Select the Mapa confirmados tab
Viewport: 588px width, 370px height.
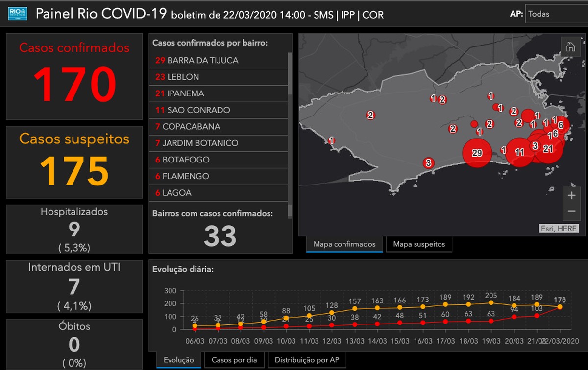click(x=344, y=244)
